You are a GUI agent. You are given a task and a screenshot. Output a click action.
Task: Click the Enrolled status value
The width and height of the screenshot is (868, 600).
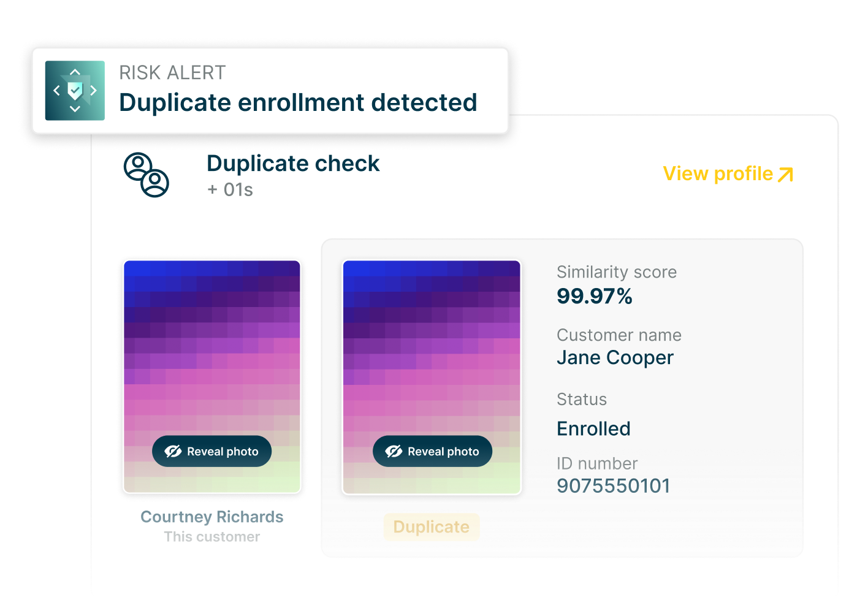click(x=593, y=428)
